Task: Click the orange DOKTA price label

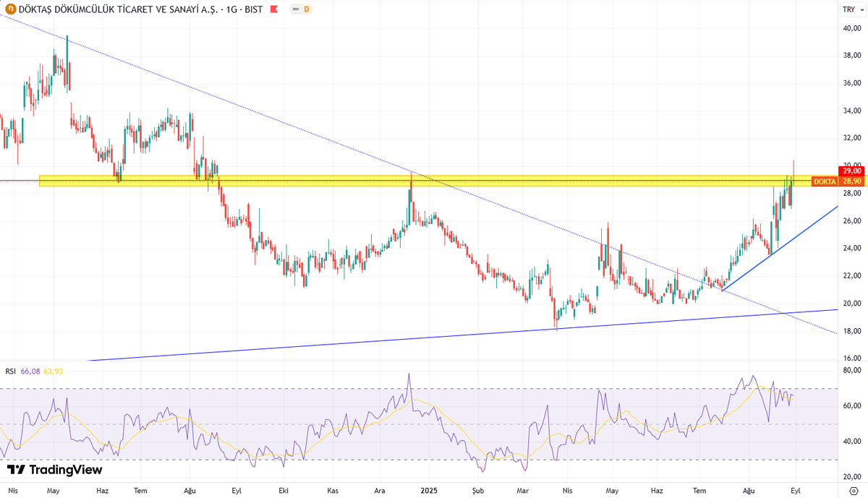Action: pyautogui.click(x=825, y=181)
